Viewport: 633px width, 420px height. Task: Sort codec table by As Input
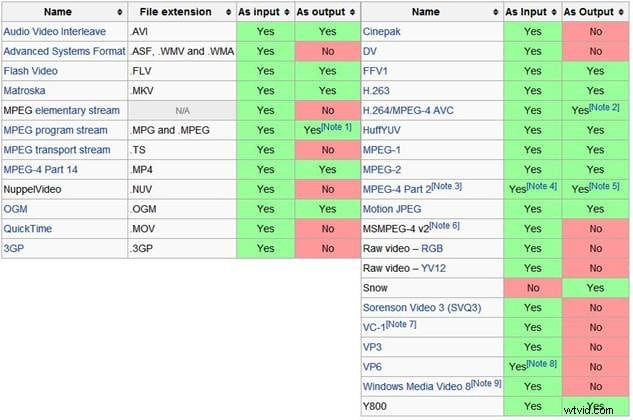coord(552,12)
